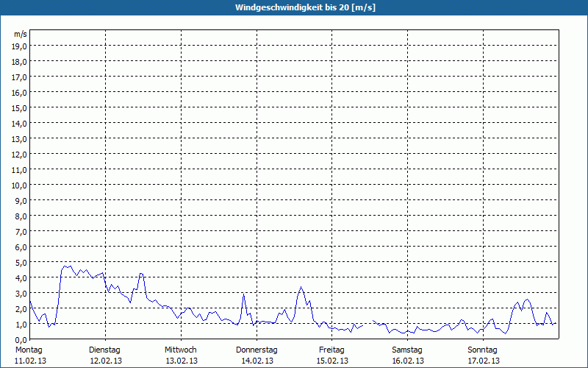Click the '18,0' y-axis value
Screen dimensions: 588x368
tap(19, 62)
